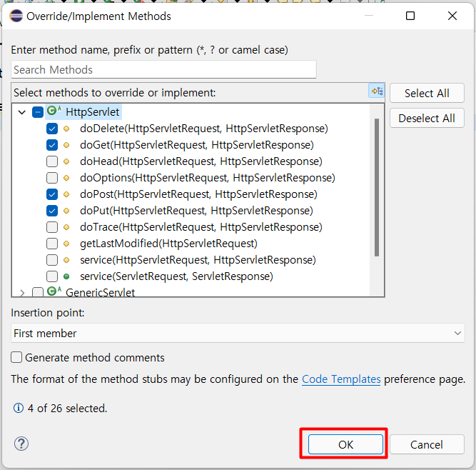Image resolution: width=476 pixels, height=470 pixels.
Task: Click the method icon beside doTrace
Action: tap(66, 227)
